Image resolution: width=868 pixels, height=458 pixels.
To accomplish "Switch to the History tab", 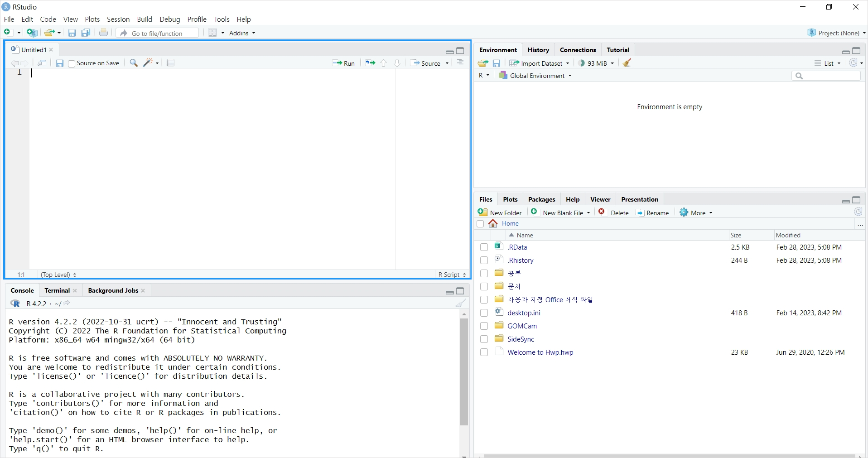I will (x=538, y=50).
